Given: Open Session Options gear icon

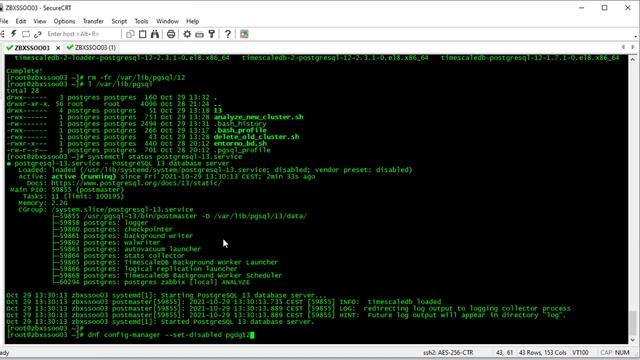Looking at the screenshot, I should pyautogui.click(x=187, y=34).
